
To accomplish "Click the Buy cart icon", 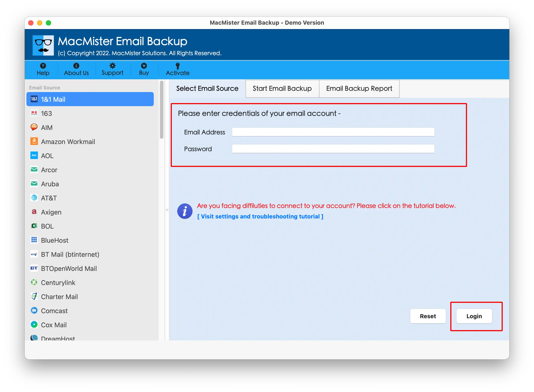I will [x=144, y=66].
